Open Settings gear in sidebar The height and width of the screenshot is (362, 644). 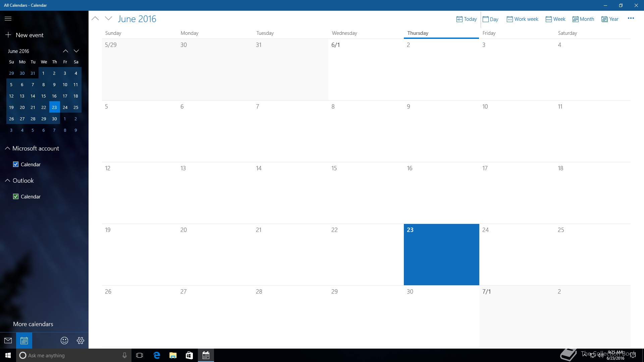[x=80, y=341]
